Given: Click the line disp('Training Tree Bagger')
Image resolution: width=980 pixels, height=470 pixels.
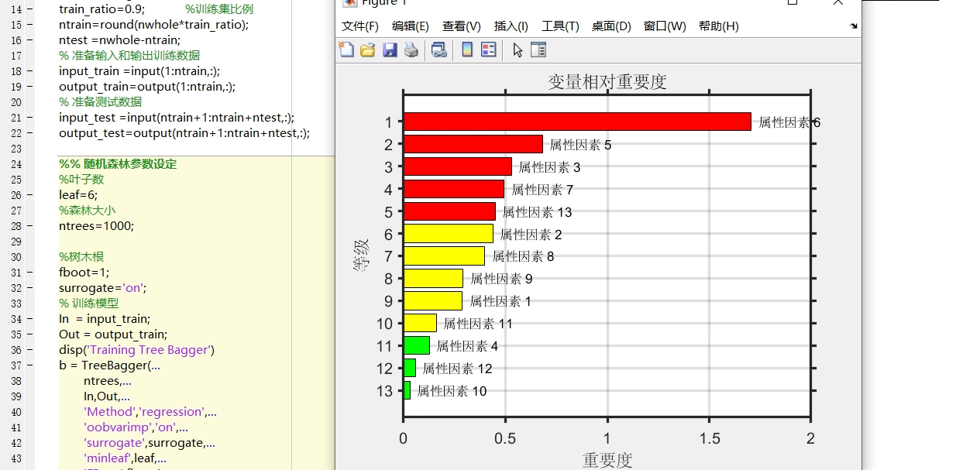Looking at the screenshot, I should point(136,350).
